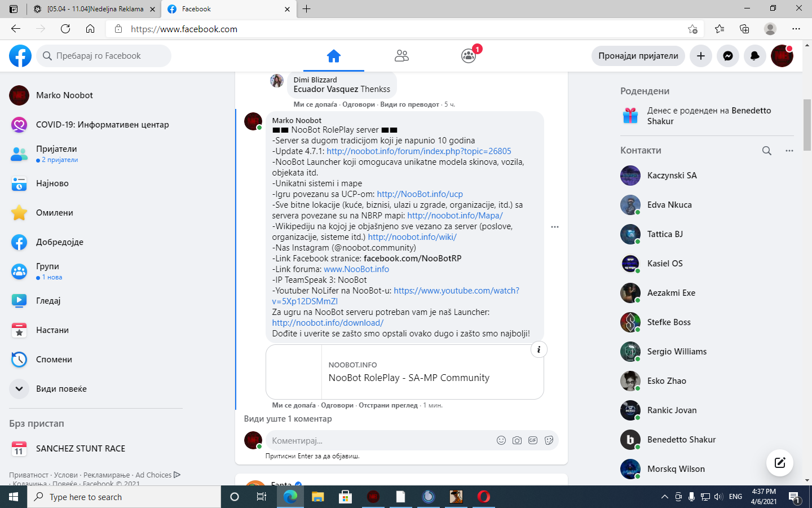The image size is (812, 508).
Task: Open Омилени star item
Action: (x=96, y=213)
